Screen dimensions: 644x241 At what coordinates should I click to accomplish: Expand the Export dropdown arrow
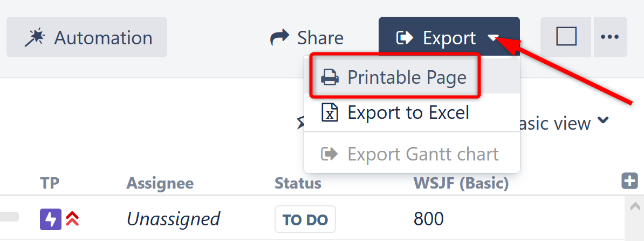[x=493, y=38]
